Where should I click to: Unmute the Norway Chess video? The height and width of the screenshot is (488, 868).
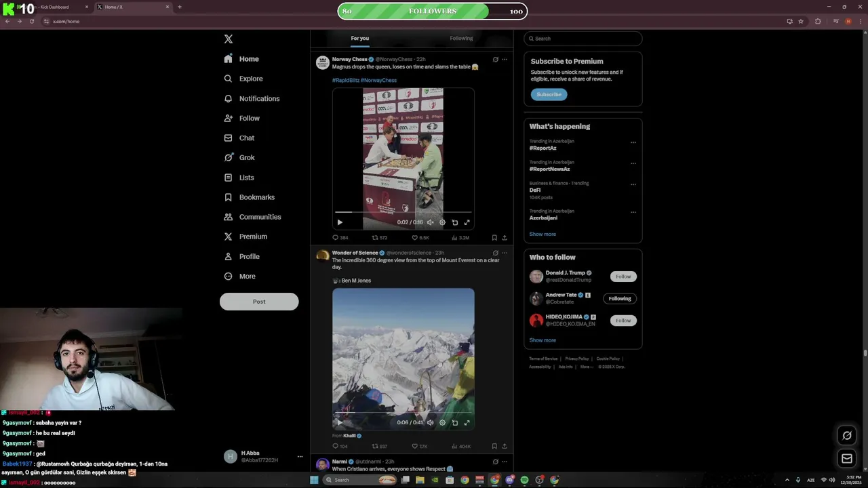click(430, 222)
